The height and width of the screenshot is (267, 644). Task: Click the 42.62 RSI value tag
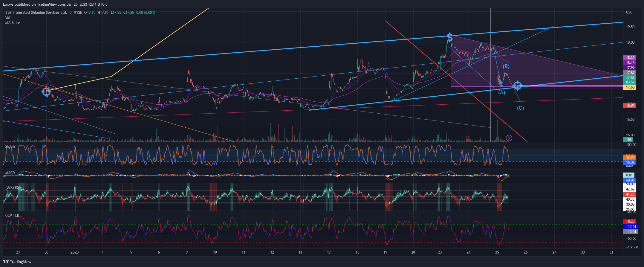630,189
